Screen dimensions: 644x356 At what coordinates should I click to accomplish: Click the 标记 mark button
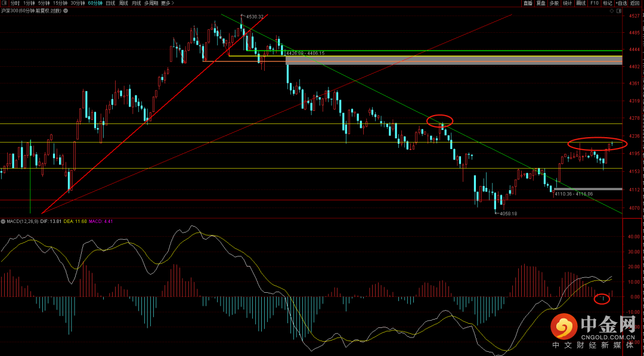(x=607, y=3)
